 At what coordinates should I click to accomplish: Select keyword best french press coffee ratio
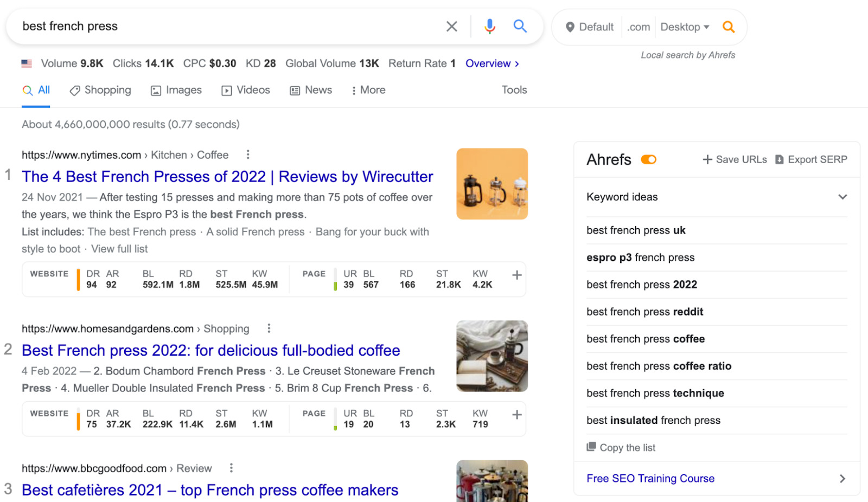point(659,366)
